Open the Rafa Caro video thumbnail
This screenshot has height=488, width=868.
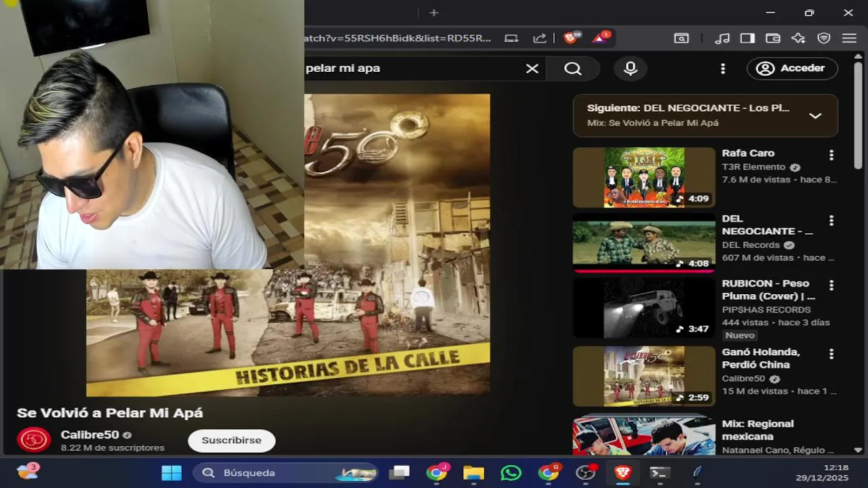[644, 178]
